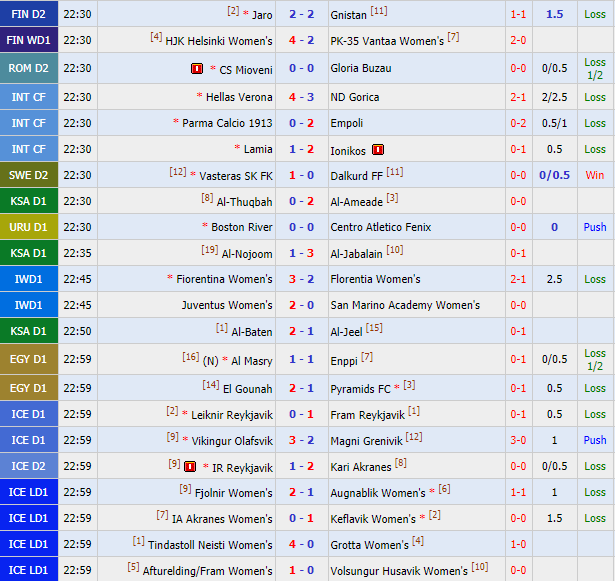Screen dimensions: 615x581
Task: Select the ROM D2 league label
Action: point(29,68)
